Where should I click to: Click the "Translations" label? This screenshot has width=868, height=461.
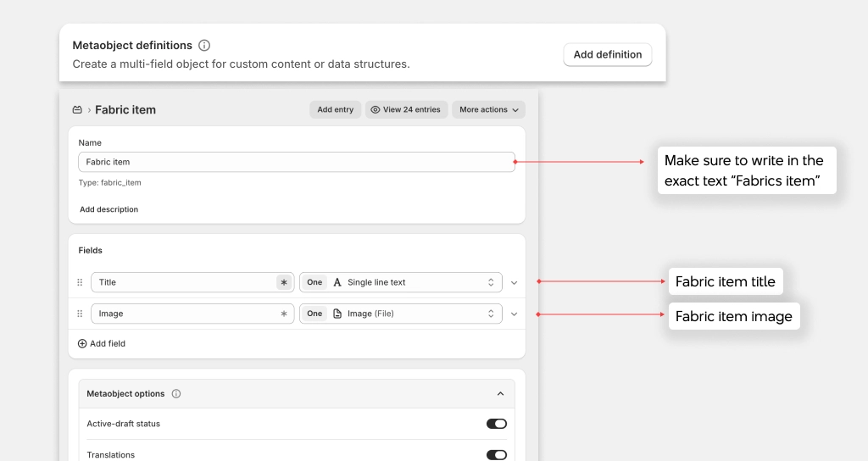(111, 455)
